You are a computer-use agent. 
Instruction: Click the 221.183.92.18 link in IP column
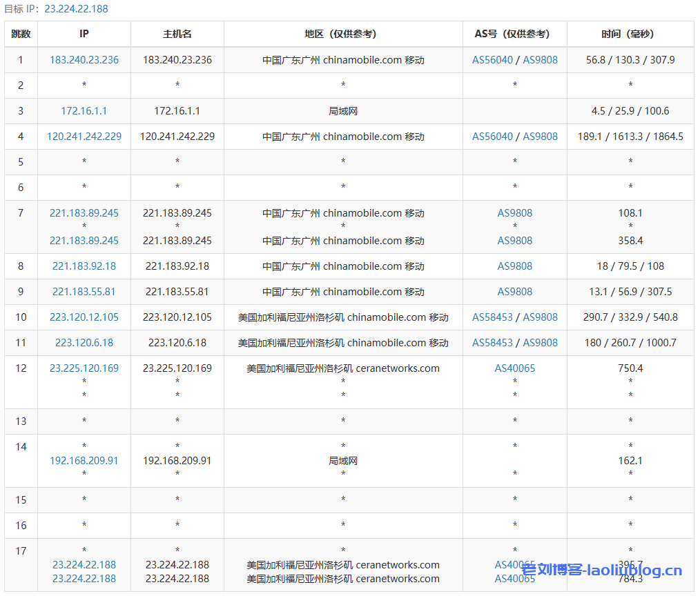[84, 266]
